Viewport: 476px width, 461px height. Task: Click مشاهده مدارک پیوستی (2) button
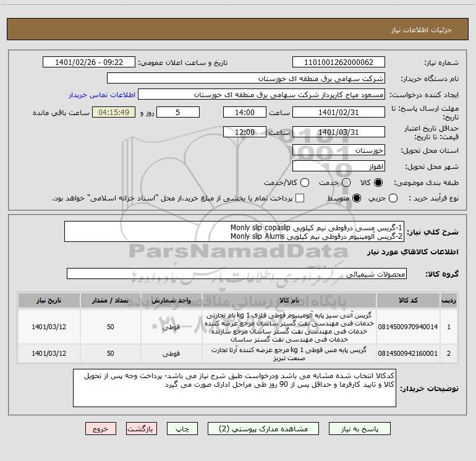point(263,429)
